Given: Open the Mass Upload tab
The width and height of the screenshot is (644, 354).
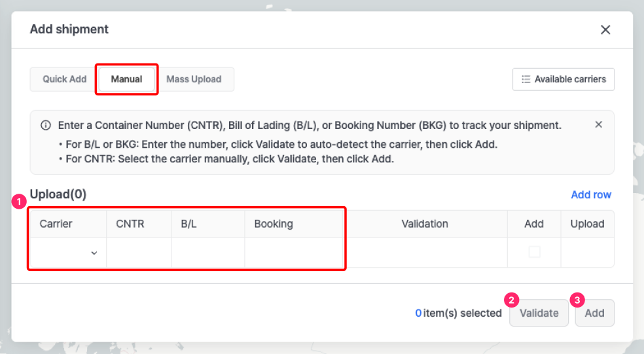Looking at the screenshot, I should coord(194,79).
